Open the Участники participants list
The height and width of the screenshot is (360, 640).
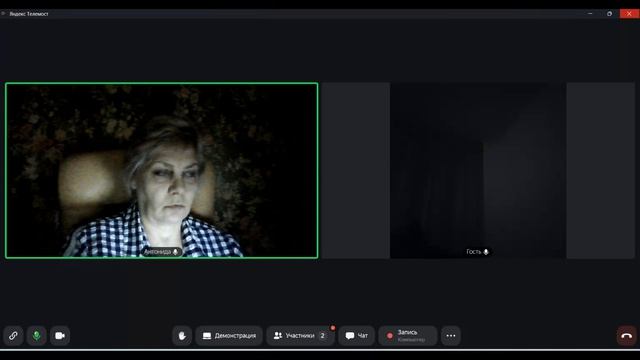pyautogui.click(x=300, y=336)
